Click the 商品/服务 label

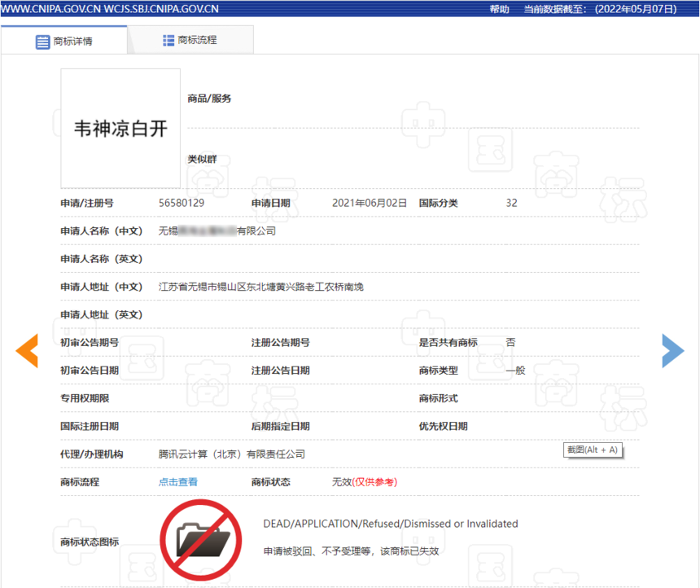[209, 99]
